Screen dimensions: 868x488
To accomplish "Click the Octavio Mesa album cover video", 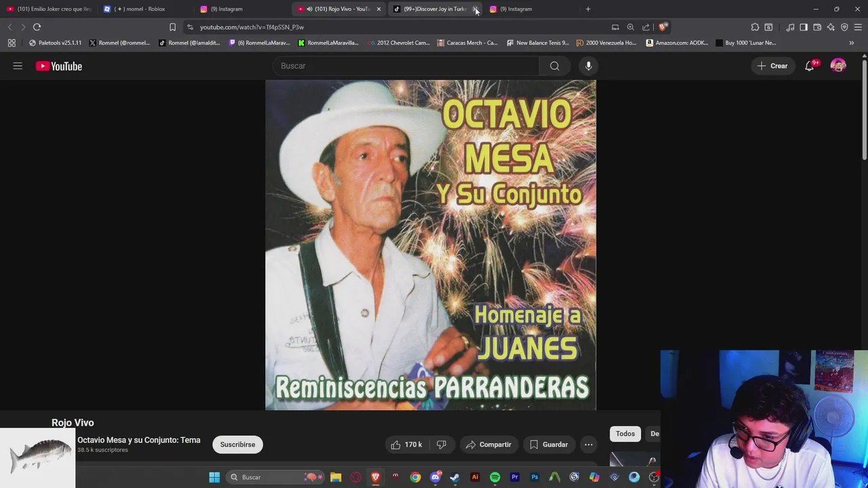I will coord(431,245).
